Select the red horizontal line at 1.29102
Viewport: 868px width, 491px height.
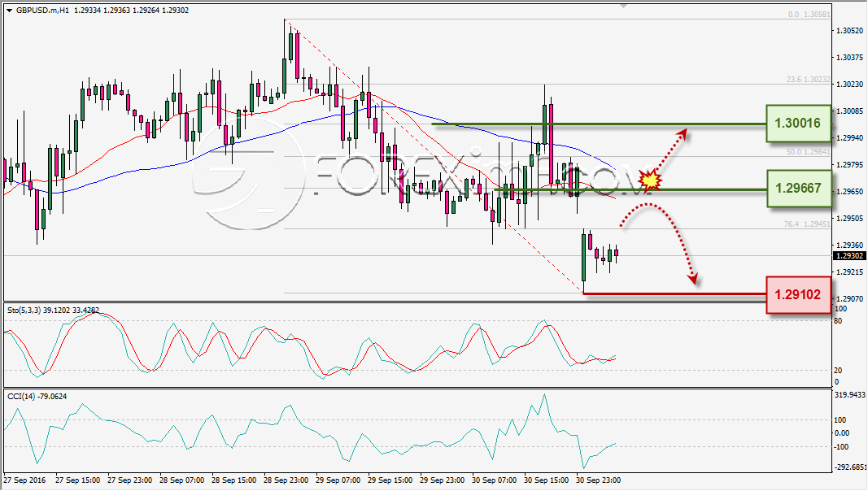point(675,293)
